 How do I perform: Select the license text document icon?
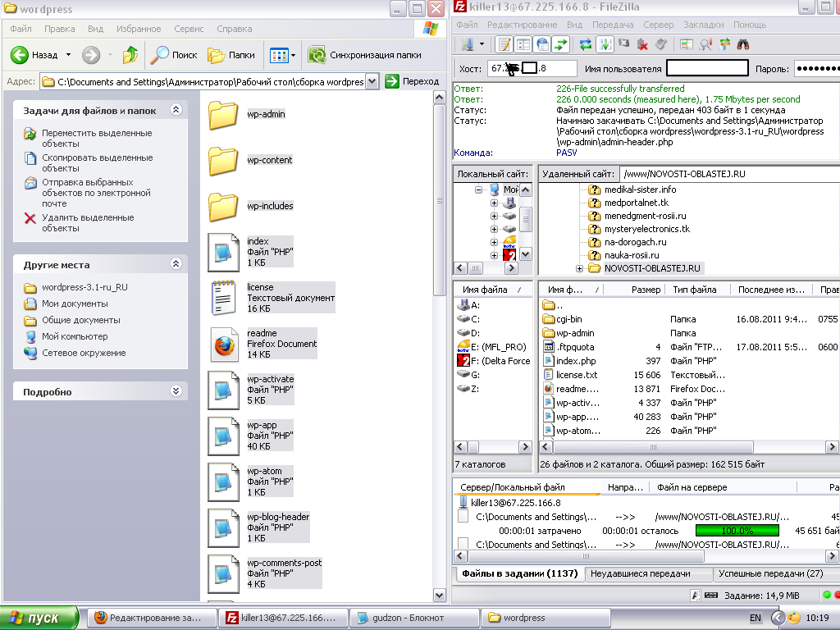point(224,298)
